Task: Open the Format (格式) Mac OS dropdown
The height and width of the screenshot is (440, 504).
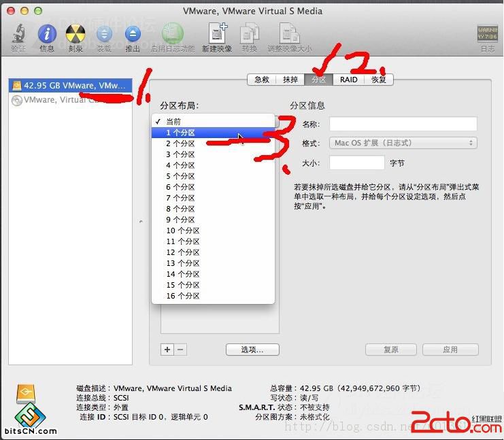Action: pos(403,143)
